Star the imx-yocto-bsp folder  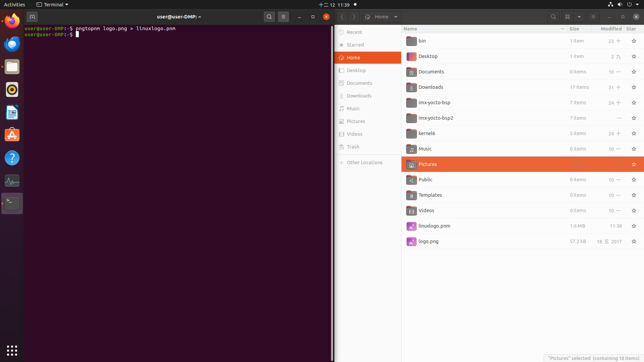(x=634, y=103)
